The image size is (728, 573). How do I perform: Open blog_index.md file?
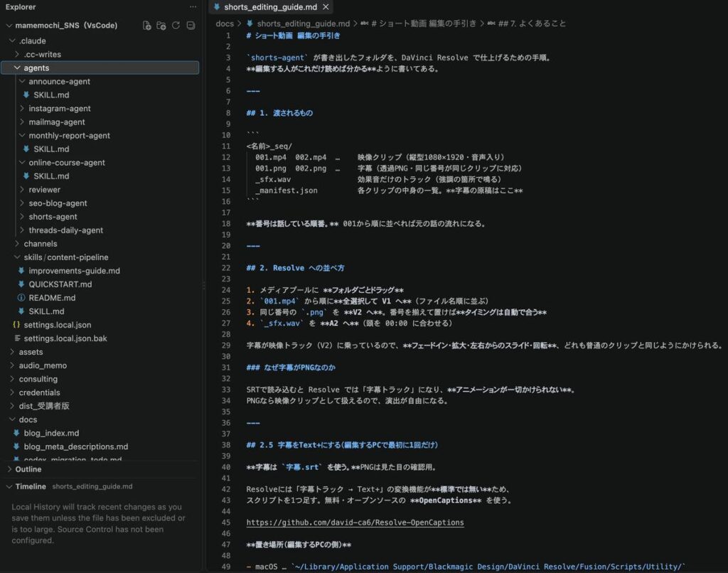point(51,433)
